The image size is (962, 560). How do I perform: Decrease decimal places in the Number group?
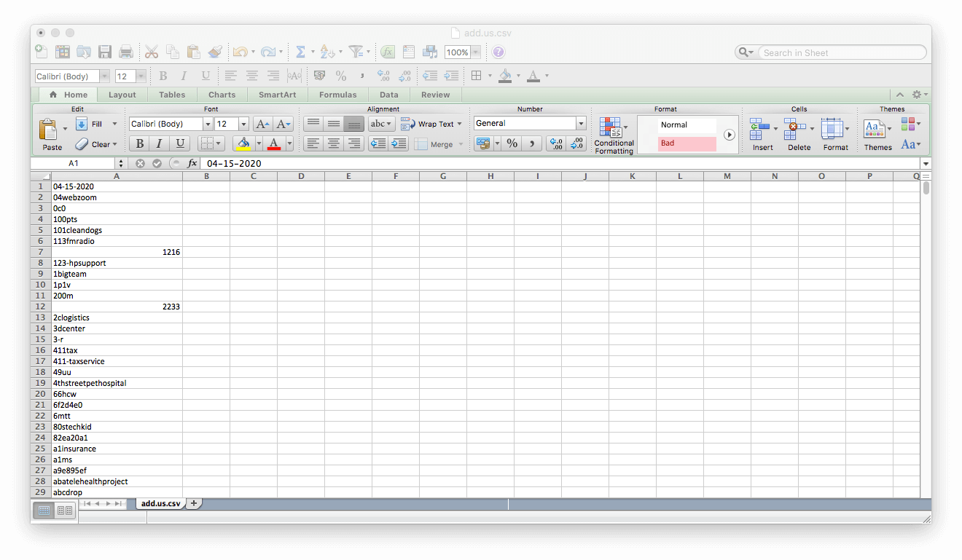[576, 143]
